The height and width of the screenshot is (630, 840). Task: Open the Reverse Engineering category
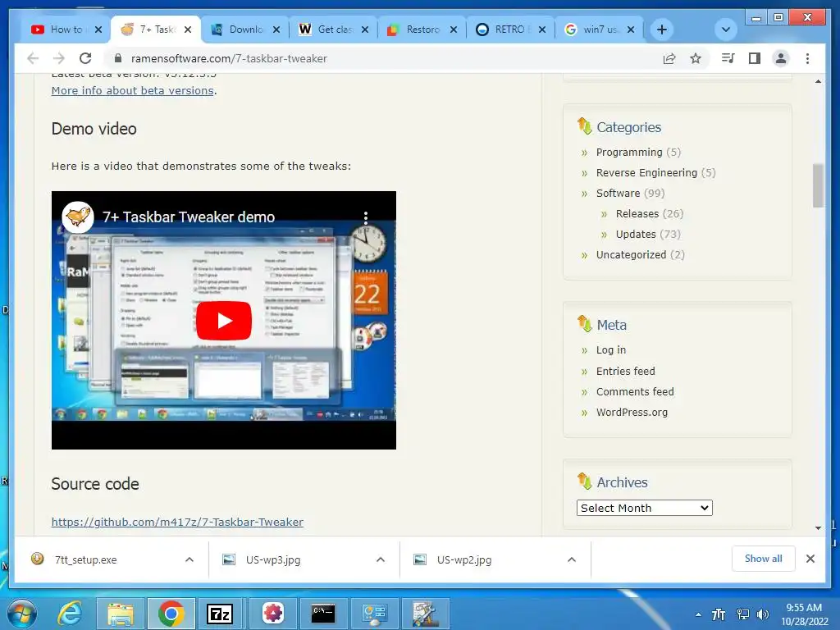point(646,172)
